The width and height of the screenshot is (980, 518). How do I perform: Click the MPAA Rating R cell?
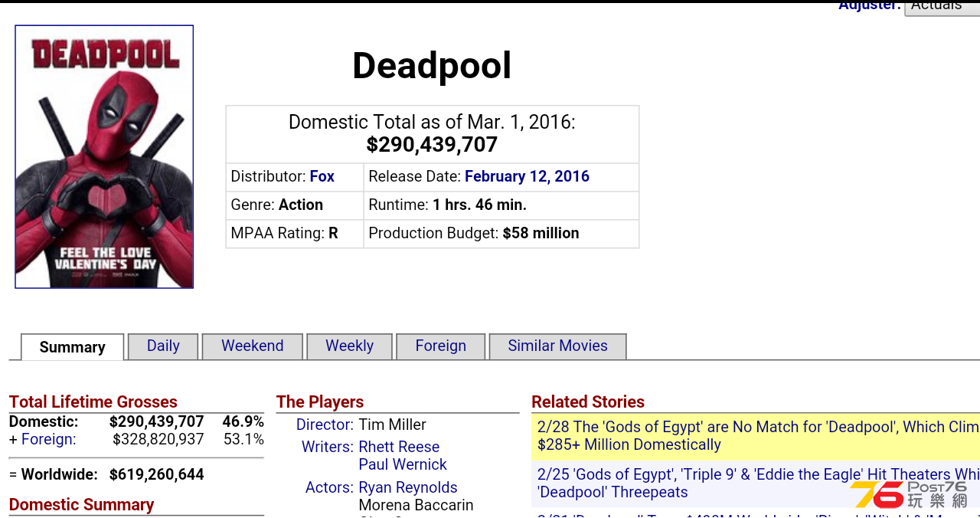click(294, 234)
